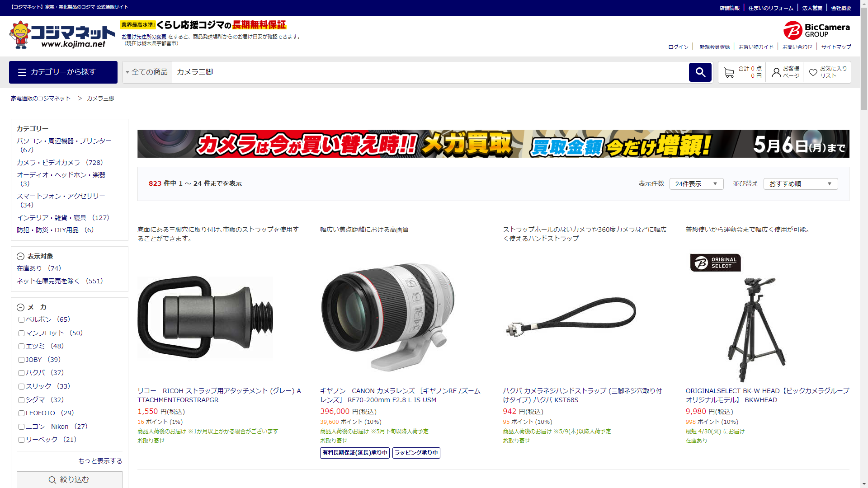Open the Canon RF70-200mm lens thumbnail

(387, 317)
